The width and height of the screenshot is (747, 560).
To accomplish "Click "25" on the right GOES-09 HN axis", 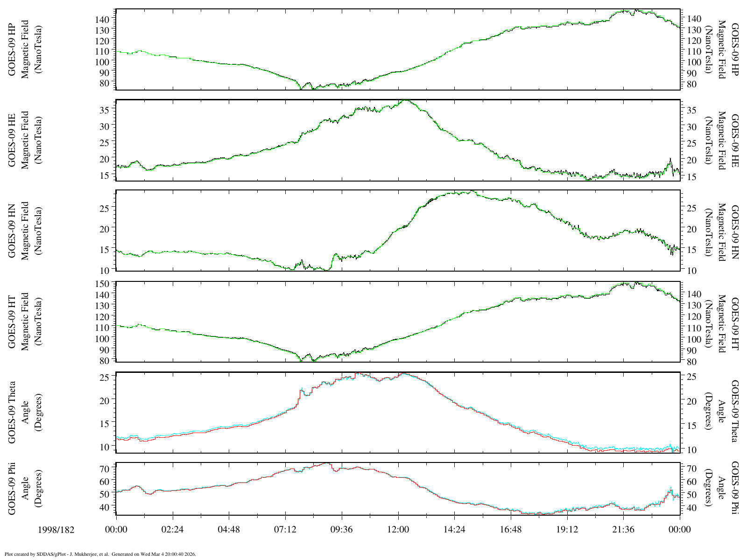I will click(691, 208).
